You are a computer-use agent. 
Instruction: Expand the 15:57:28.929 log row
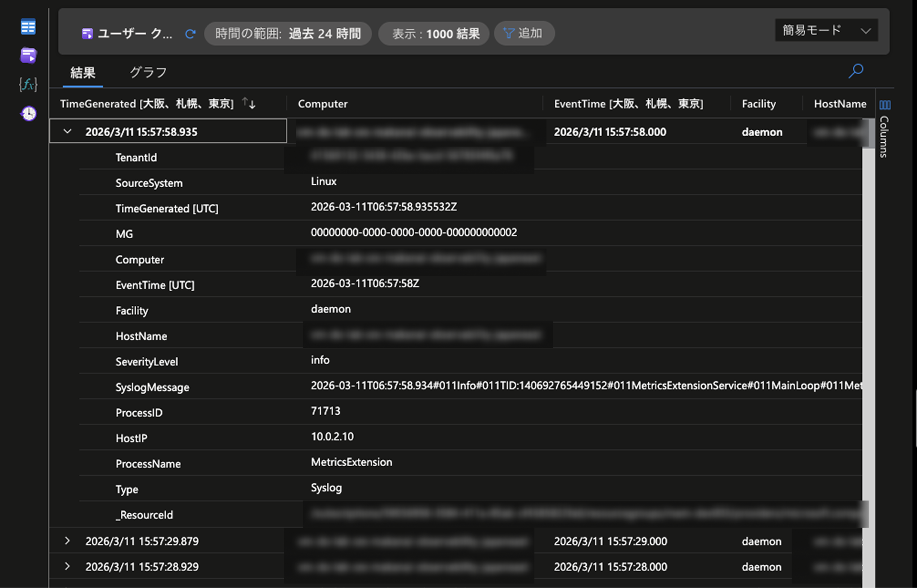(67, 566)
